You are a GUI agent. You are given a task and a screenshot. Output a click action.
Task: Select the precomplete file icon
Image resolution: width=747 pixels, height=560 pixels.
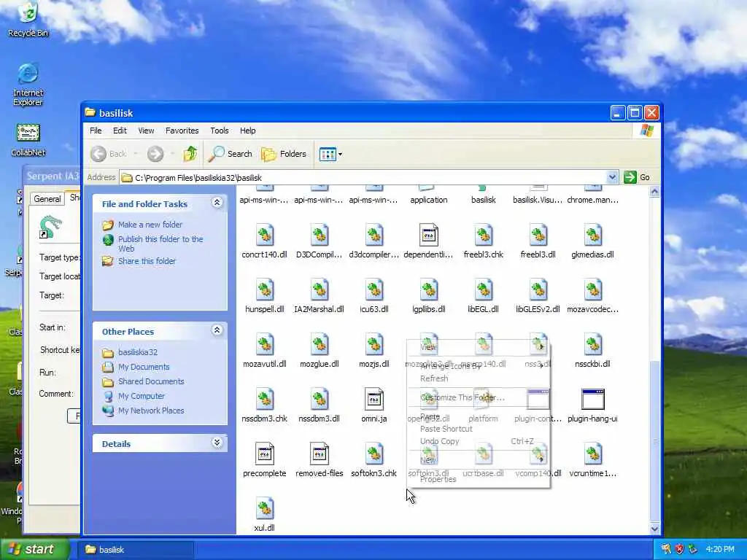tap(264, 454)
